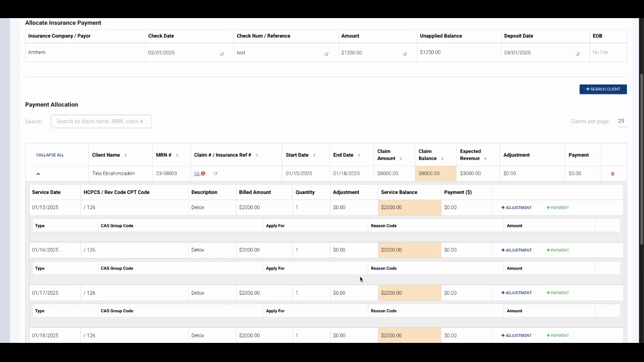The width and height of the screenshot is (644, 362).
Task: Click Collapse All in the table header
Action: pos(50,155)
